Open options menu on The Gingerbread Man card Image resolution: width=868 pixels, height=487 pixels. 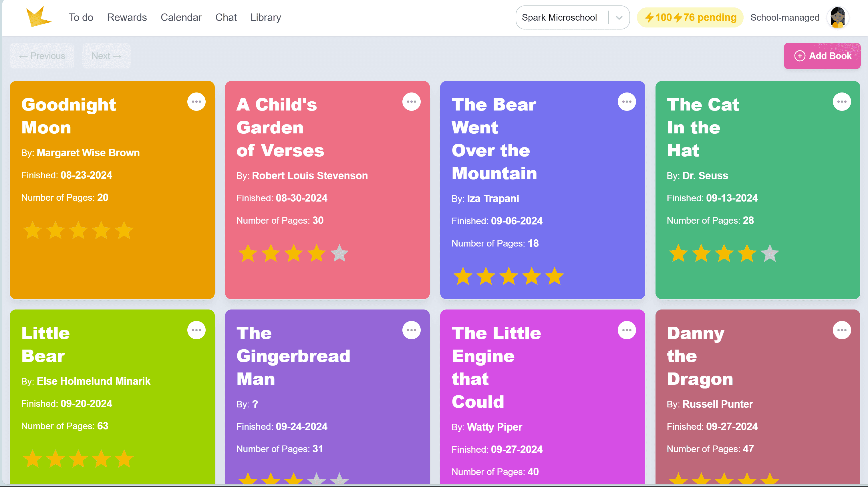point(412,330)
